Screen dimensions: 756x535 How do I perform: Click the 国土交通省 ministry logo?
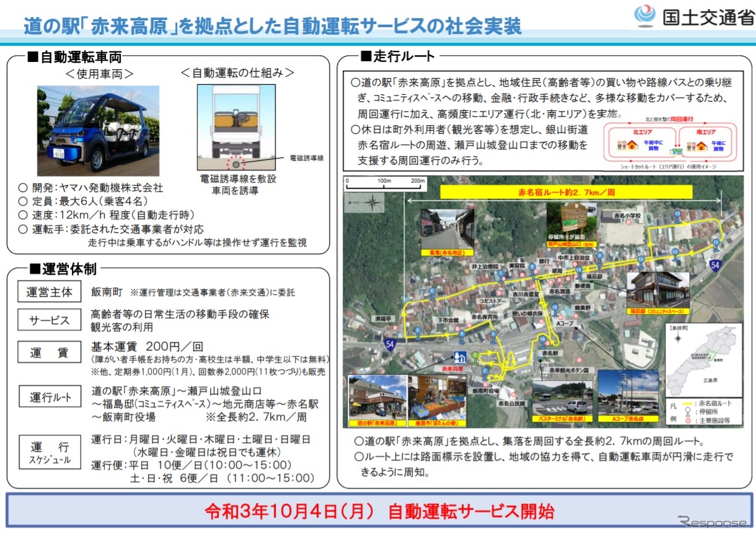[693, 15]
